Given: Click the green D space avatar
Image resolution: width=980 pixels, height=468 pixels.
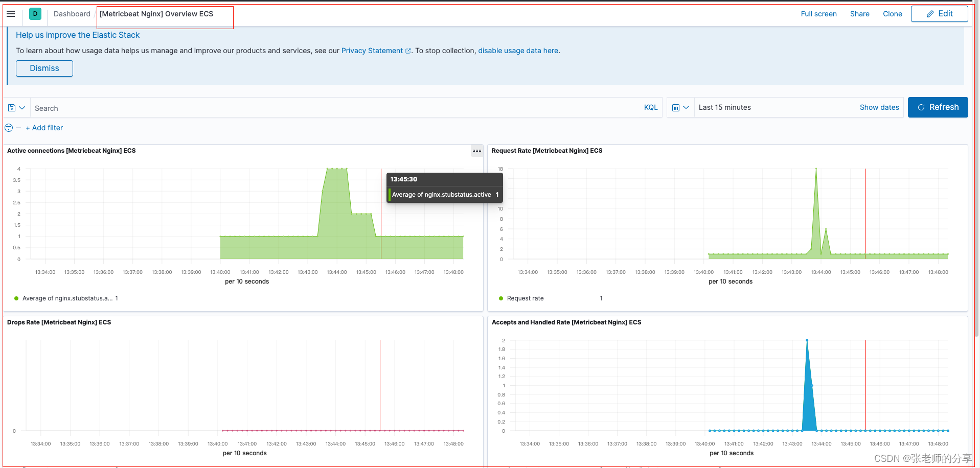Looking at the screenshot, I should coord(35,14).
